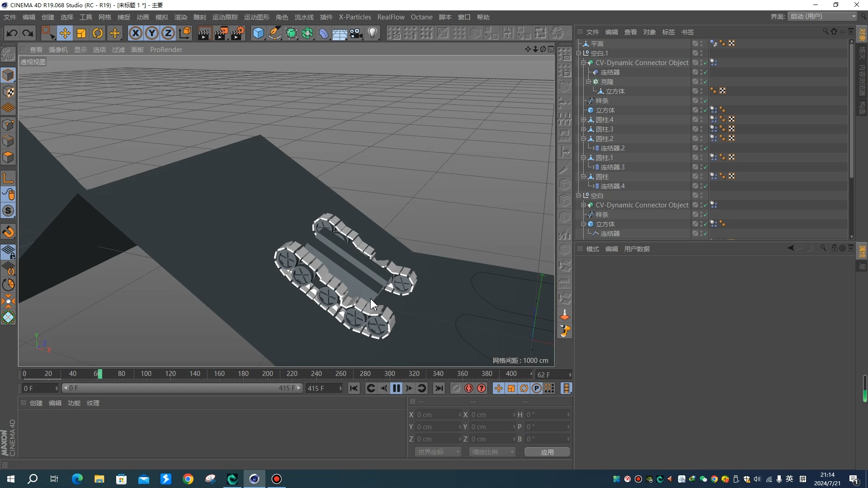Click the Camera object icon
This screenshot has height=488, width=868.
(356, 33)
